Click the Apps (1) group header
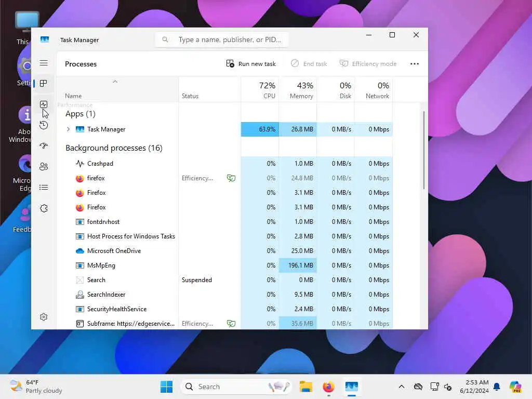Screen dimensions: 532x399 click(81, 114)
